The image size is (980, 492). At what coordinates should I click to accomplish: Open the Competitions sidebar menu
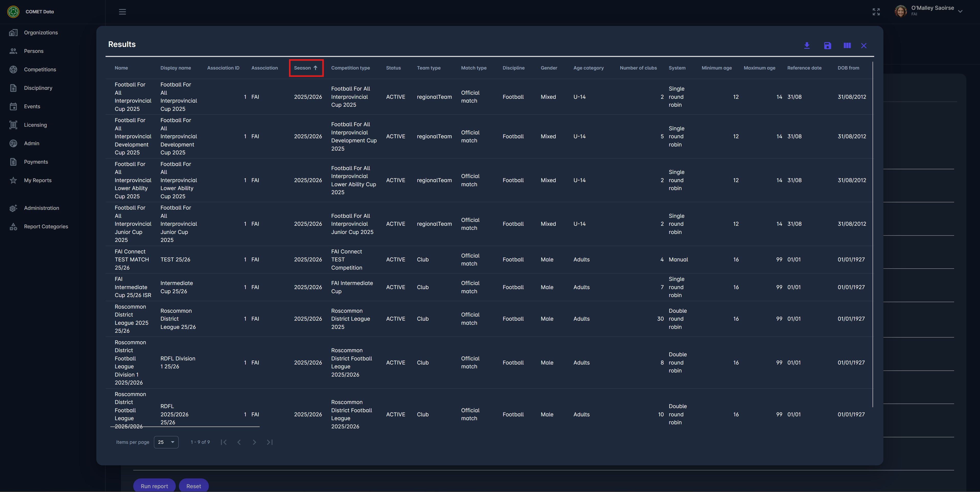40,69
